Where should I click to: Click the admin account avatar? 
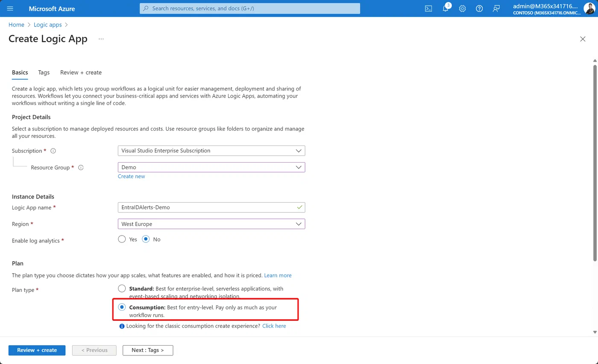tap(589, 9)
